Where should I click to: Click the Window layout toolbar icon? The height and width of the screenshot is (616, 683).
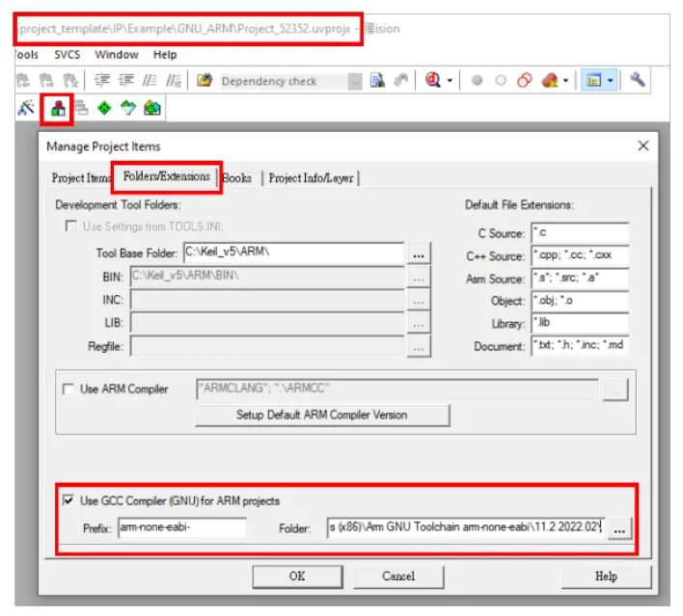pos(594,81)
